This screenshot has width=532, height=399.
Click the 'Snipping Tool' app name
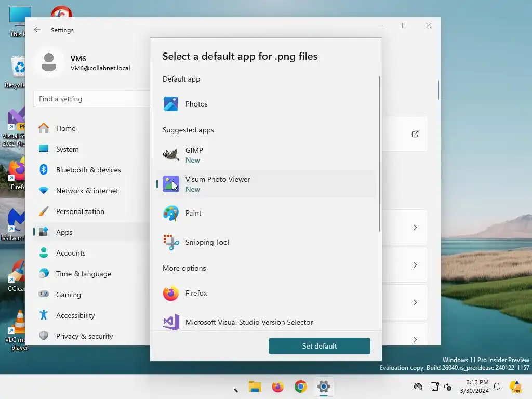(207, 242)
